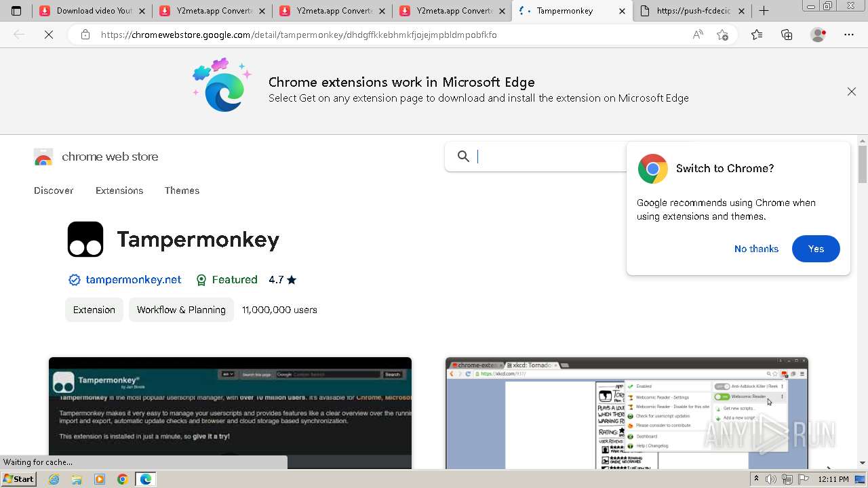Open media player from the taskbar
The width and height of the screenshot is (868, 488).
click(100, 479)
